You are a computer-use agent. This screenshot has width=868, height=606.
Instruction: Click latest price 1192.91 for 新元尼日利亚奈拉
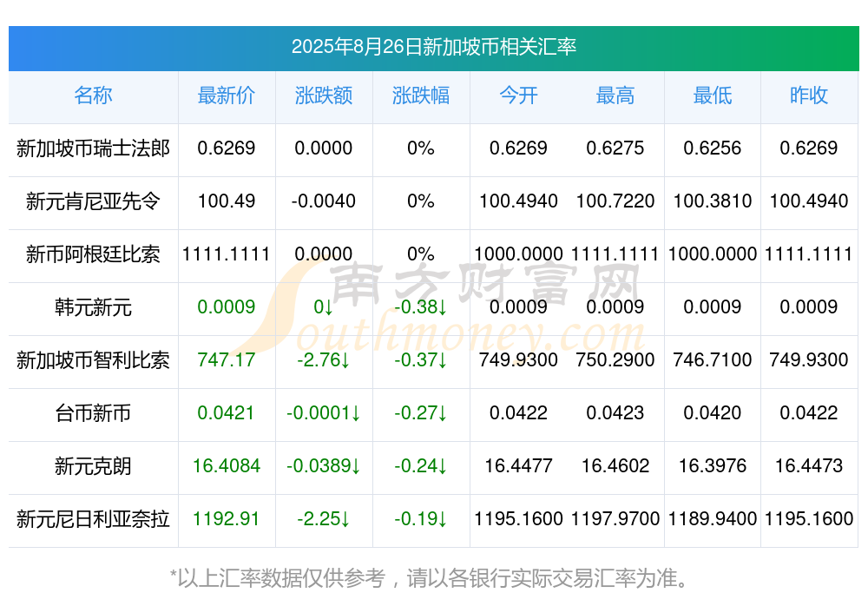tap(226, 519)
